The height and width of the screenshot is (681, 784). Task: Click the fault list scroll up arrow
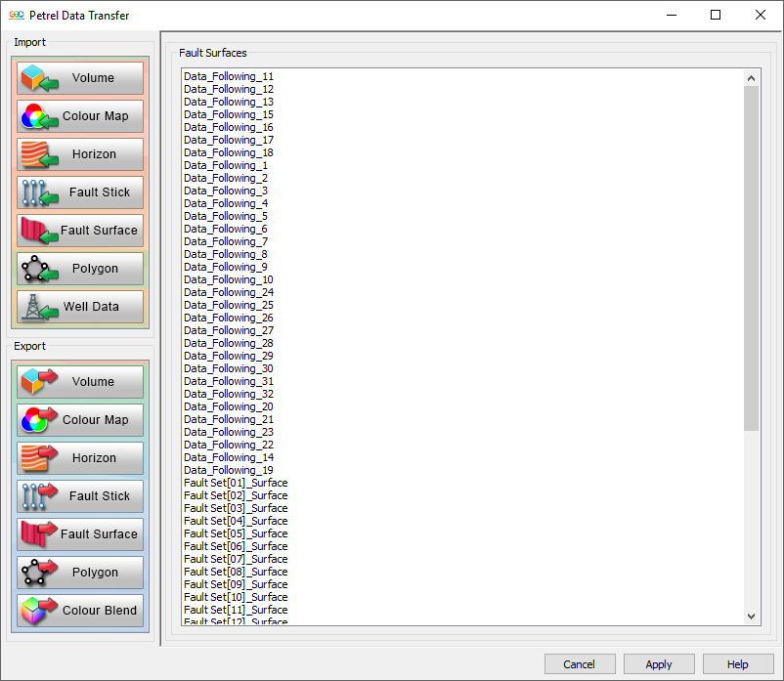(751, 78)
